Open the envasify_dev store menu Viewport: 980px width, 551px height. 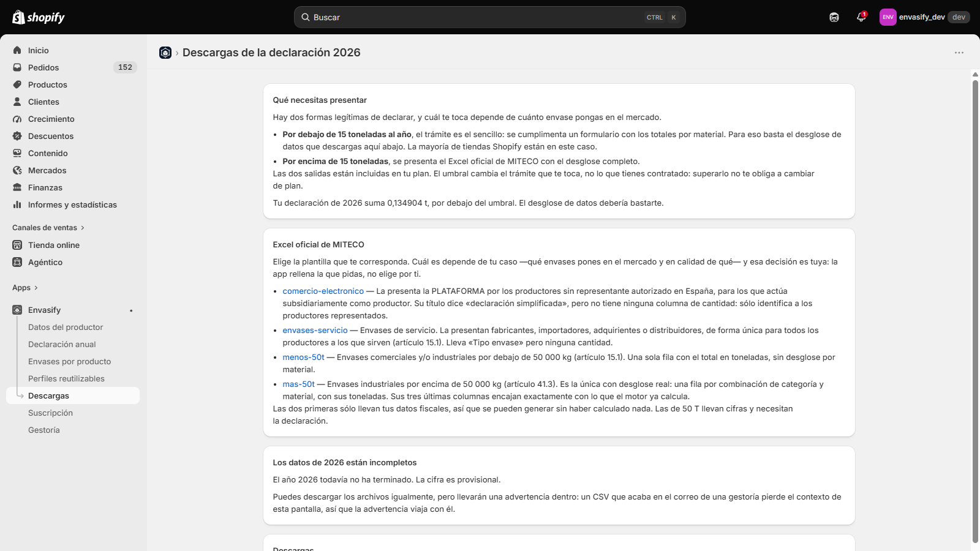(x=925, y=17)
